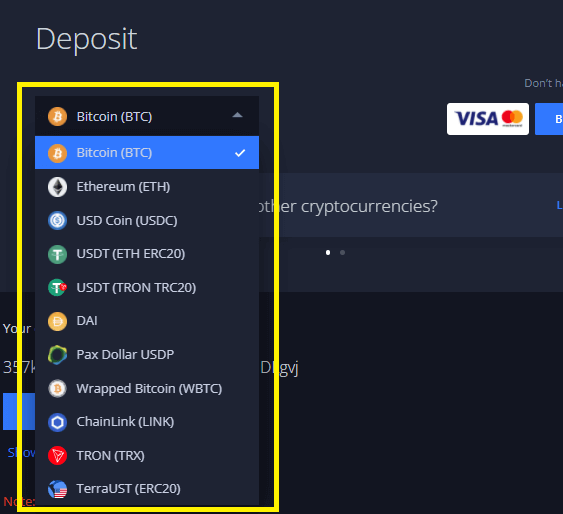Screen dimensions: 563x514
Task: Click the yellow DAI coin icon
Action: pyautogui.click(x=57, y=321)
